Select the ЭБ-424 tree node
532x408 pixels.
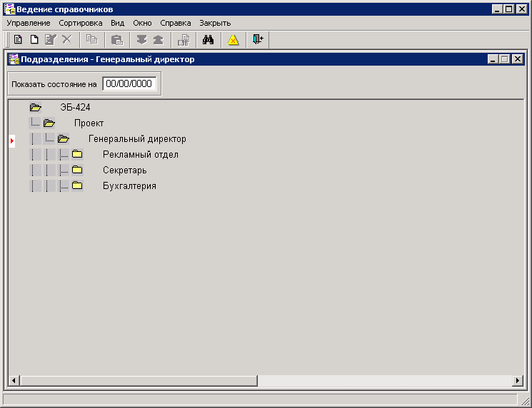[x=75, y=108]
